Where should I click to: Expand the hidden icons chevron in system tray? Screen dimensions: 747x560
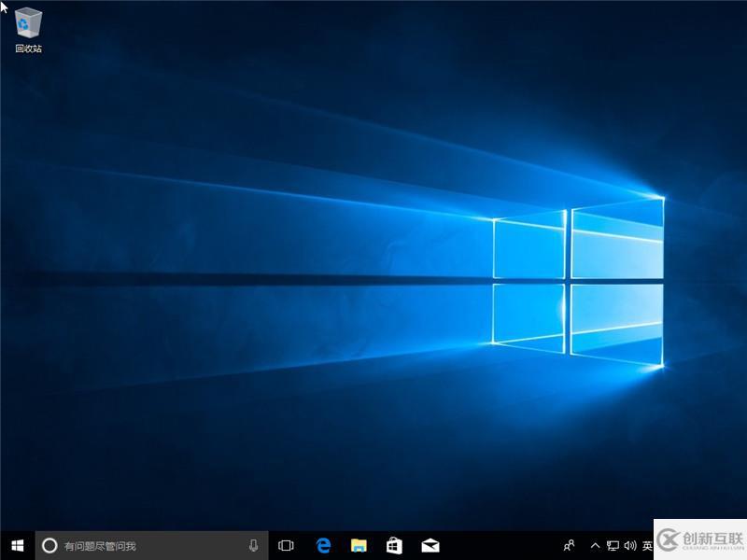point(594,544)
